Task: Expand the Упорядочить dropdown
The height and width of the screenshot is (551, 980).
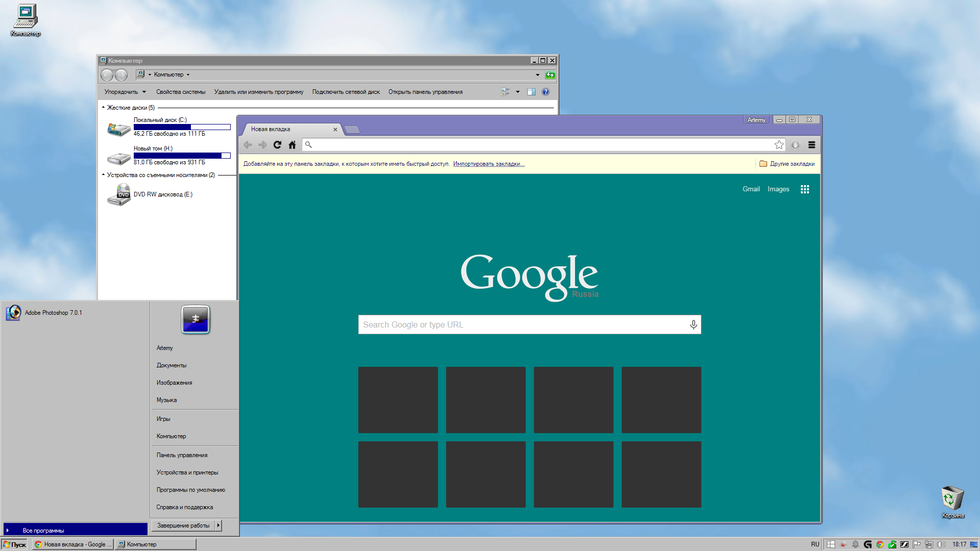Action: [x=125, y=92]
